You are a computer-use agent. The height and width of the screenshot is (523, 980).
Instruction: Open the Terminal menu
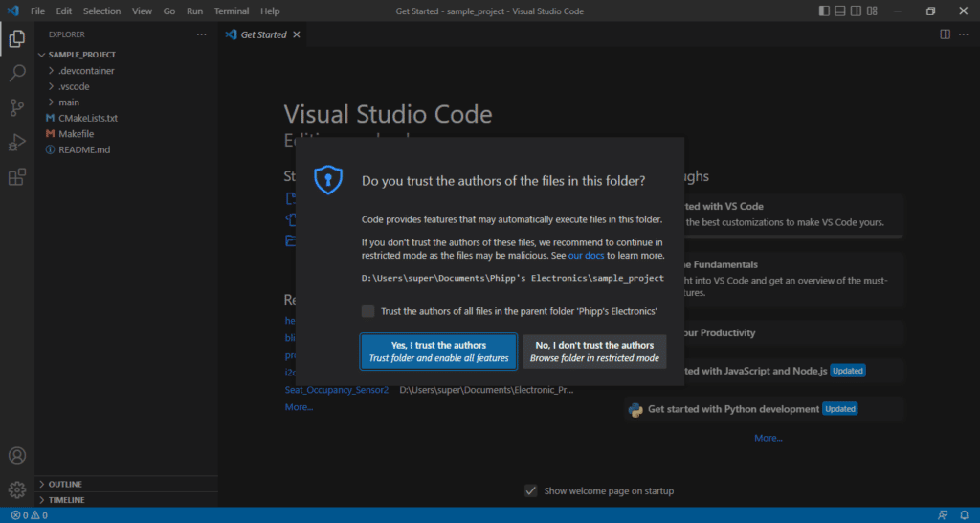pos(232,11)
